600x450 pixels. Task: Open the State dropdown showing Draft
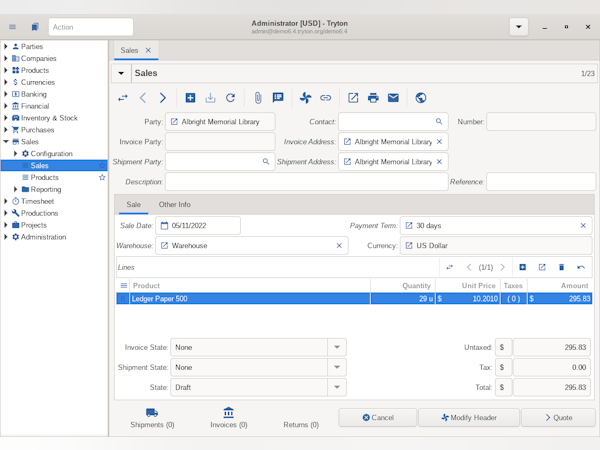pos(338,387)
